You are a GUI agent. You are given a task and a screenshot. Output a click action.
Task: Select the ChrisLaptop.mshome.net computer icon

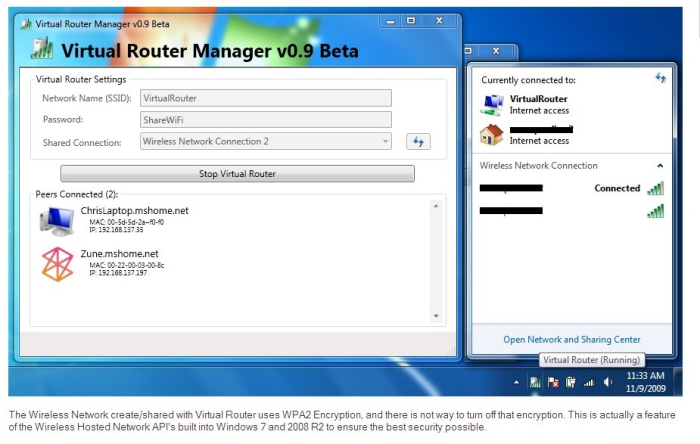tap(57, 220)
